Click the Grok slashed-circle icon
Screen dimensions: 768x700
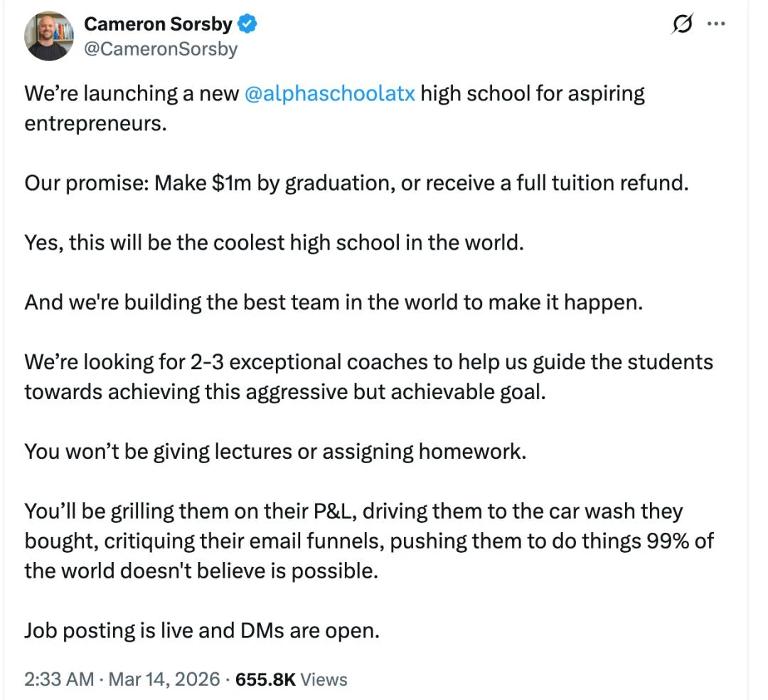[x=682, y=25]
